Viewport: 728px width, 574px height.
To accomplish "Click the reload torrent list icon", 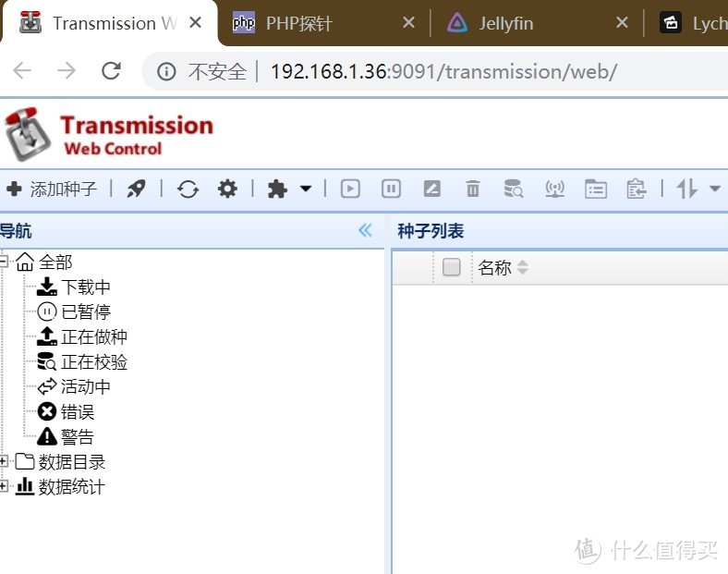I will [188, 189].
